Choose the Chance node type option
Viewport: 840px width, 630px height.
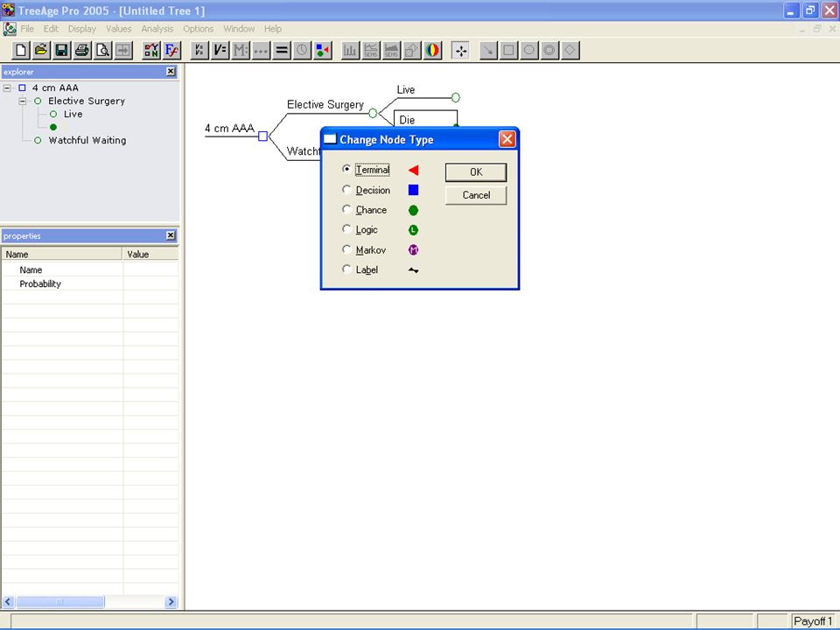[x=346, y=209]
